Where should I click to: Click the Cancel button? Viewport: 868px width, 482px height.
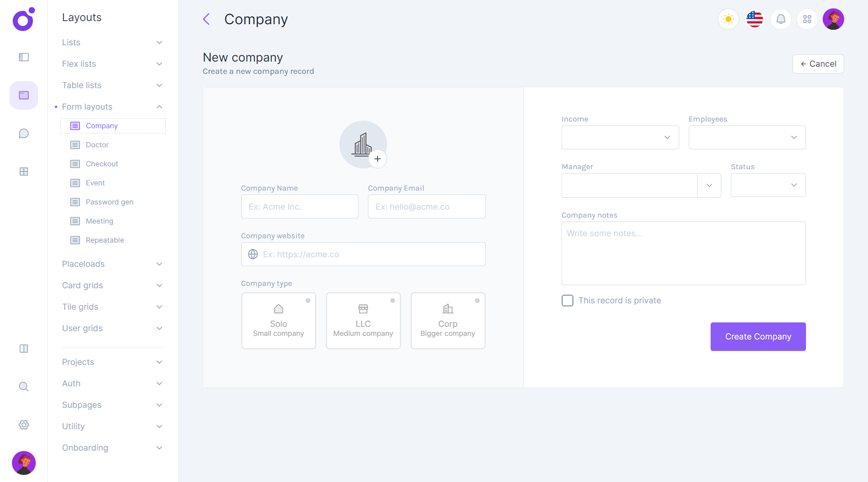818,64
